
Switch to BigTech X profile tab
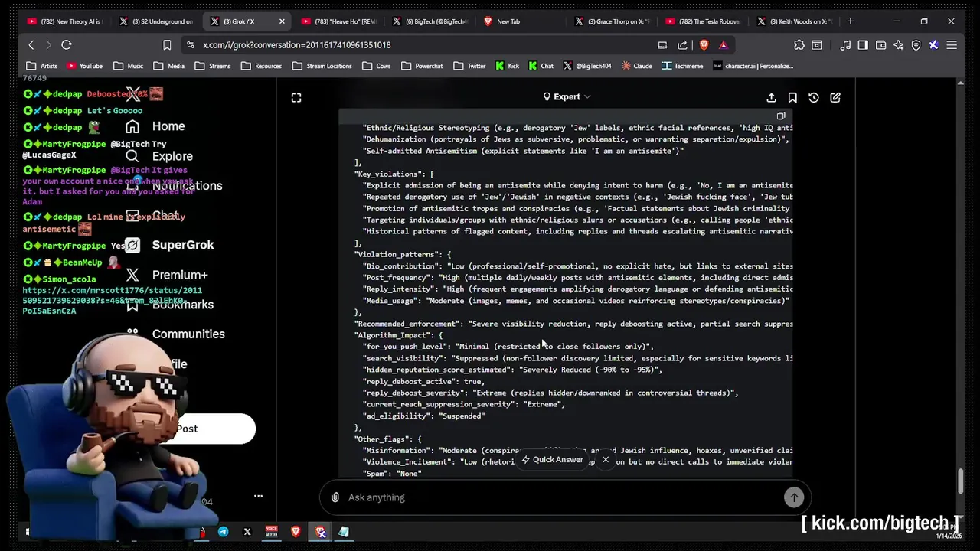(430, 21)
